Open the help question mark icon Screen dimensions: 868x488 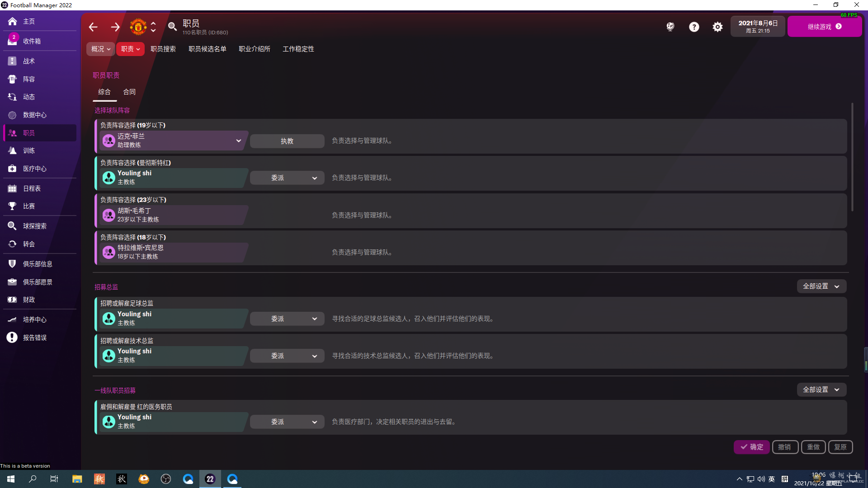pos(694,27)
